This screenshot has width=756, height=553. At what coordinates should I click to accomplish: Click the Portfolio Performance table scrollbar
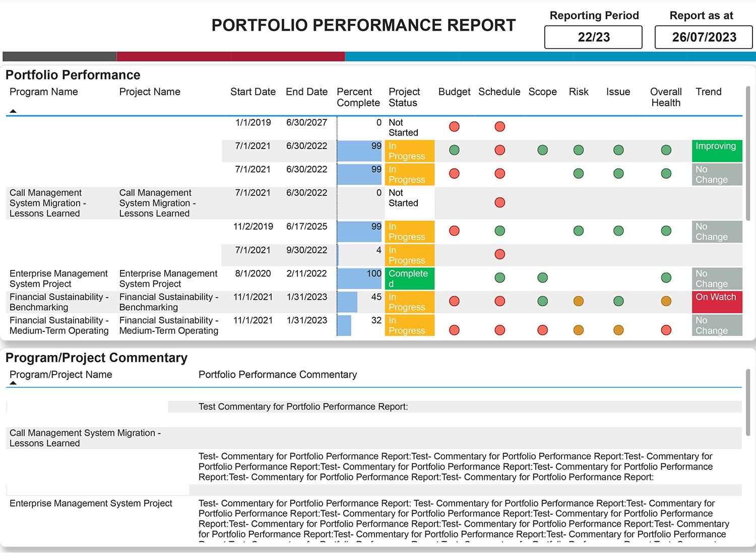coord(748,154)
